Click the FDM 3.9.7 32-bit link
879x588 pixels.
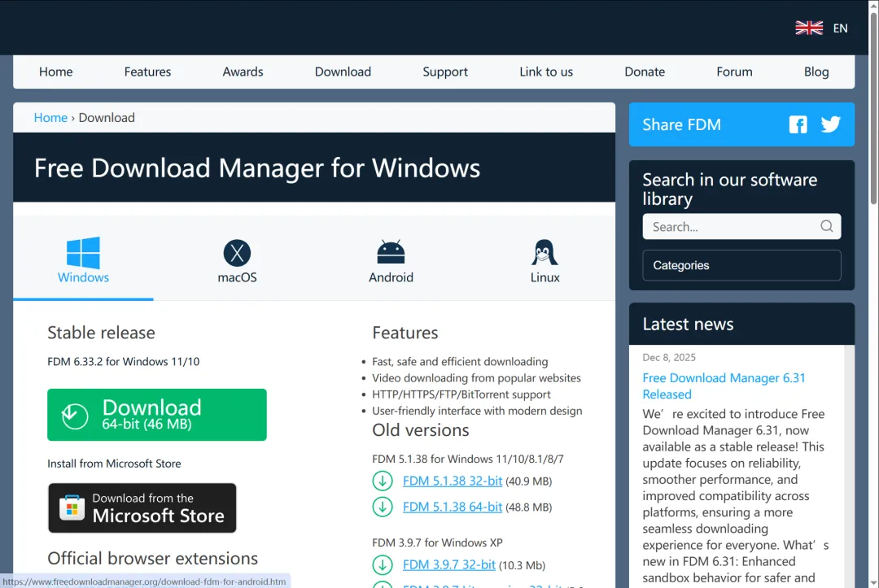coord(449,565)
